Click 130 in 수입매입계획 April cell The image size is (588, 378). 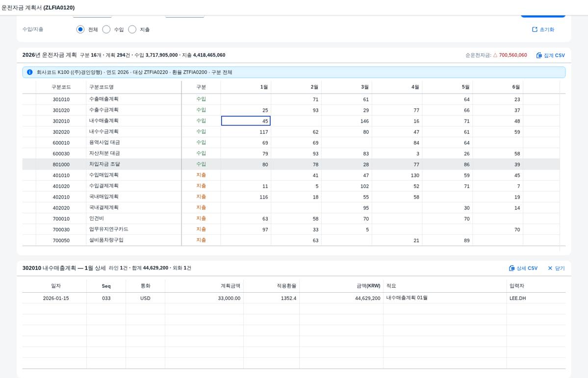415,176
